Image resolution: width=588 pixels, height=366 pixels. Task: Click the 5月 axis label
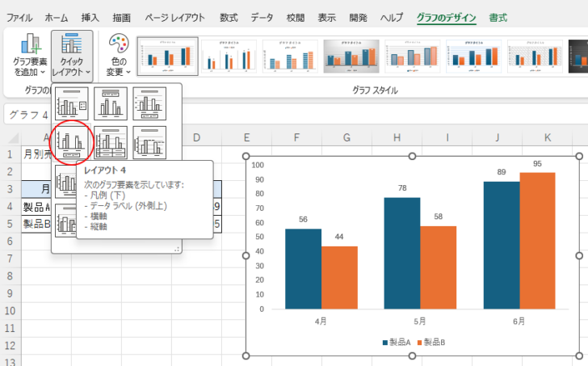(420, 322)
